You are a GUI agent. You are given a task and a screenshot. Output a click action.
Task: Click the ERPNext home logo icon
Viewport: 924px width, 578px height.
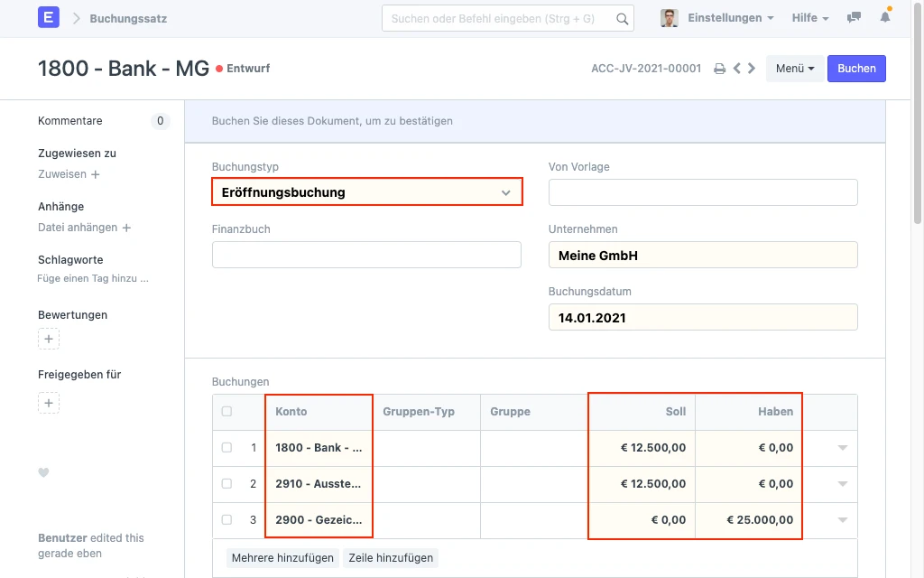click(49, 18)
